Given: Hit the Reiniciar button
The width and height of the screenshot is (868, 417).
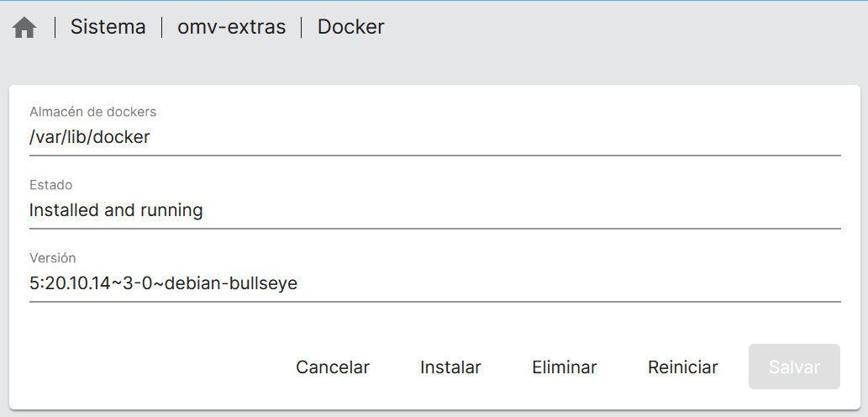Looking at the screenshot, I should [x=682, y=367].
